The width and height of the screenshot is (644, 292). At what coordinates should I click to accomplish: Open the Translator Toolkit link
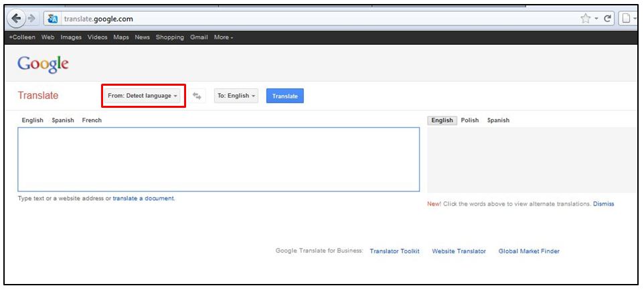pyautogui.click(x=394, y=251)
